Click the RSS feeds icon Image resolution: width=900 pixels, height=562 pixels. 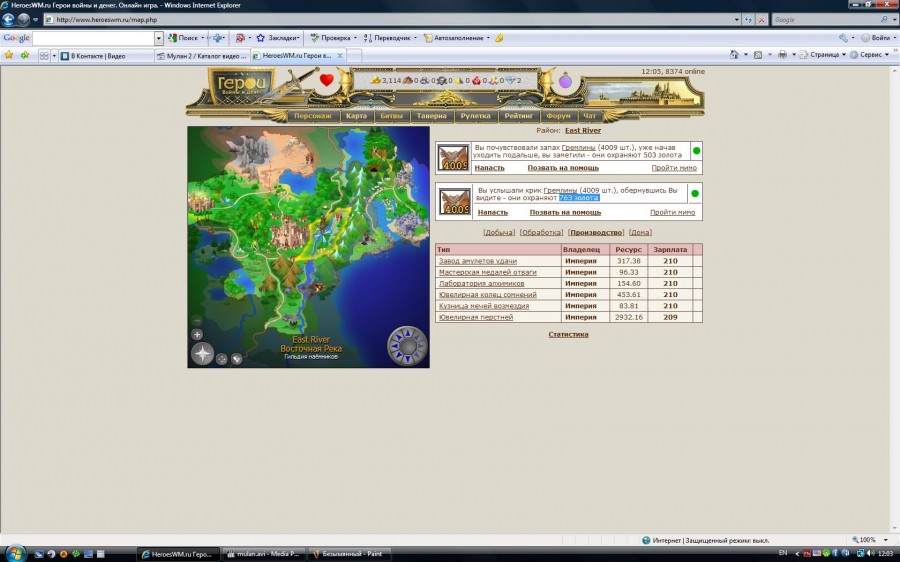758,55
